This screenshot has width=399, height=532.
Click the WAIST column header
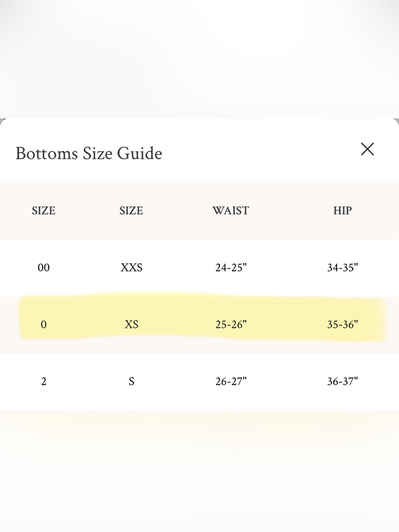click(231, 211)
